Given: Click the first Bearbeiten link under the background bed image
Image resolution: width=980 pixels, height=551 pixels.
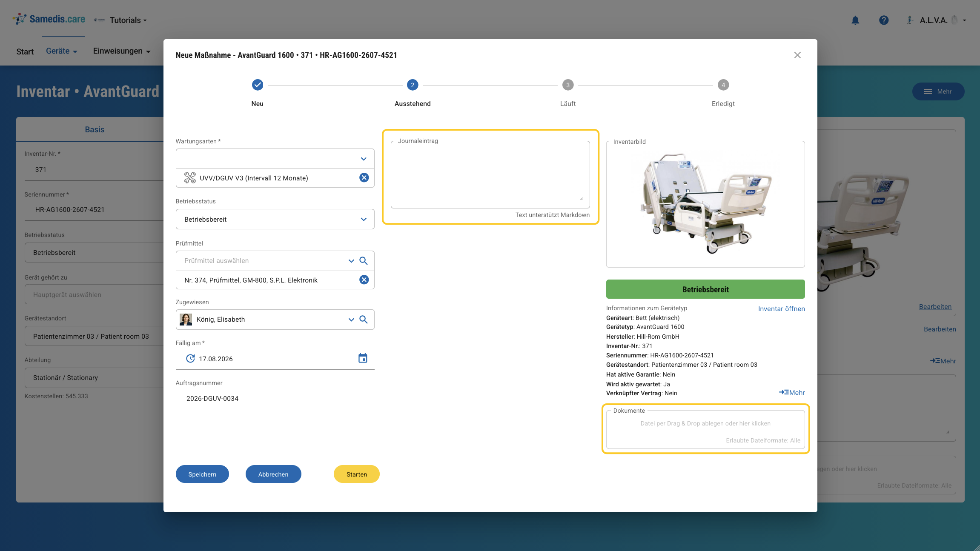Looking at the screenshot, I should pyautogui.click(x=935, y=307).
